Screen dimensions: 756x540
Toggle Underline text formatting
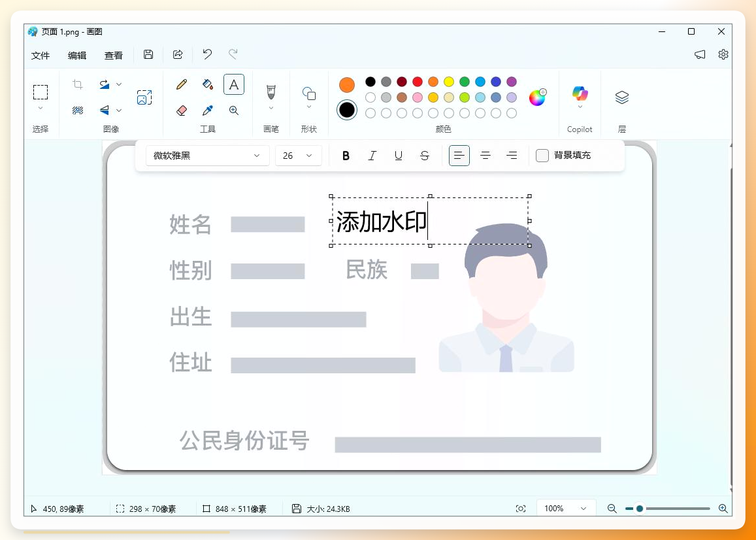tap(398, 156)
